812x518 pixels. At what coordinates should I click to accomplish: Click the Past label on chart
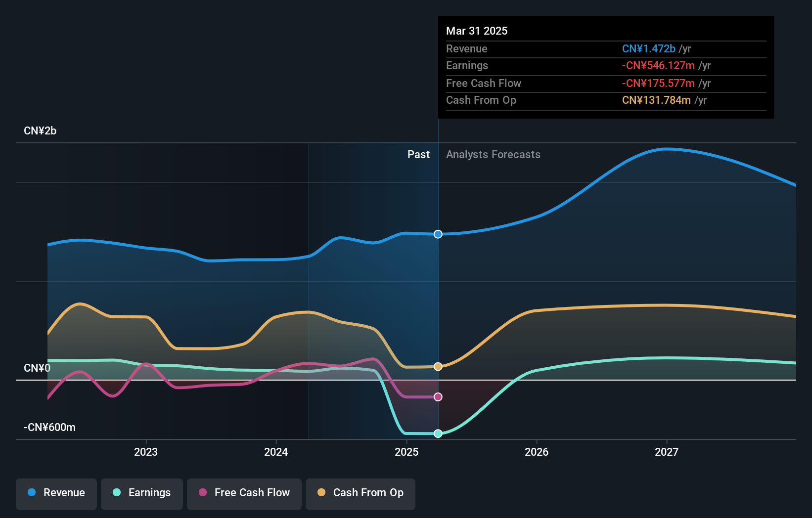(418, 155)
